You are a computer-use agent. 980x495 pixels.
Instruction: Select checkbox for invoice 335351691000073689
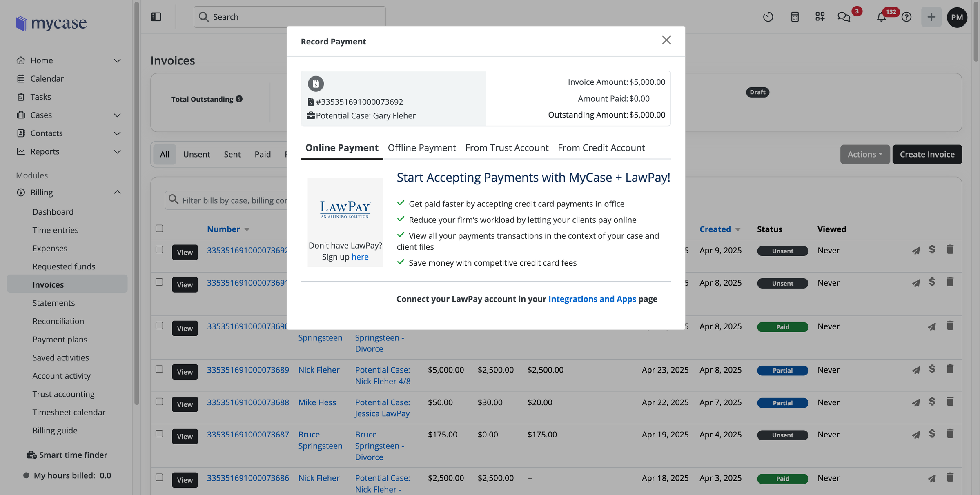pyautogui.click(x=159, y=369)
